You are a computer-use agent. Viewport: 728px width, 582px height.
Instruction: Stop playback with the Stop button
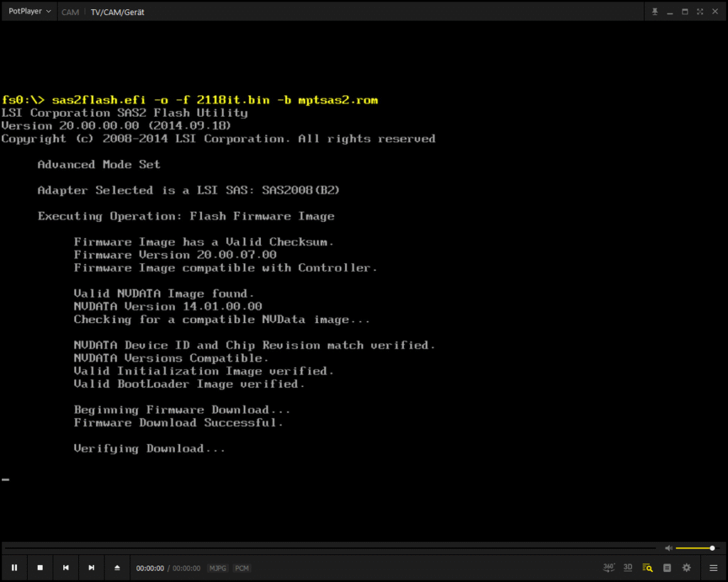(x=40, y=568)
